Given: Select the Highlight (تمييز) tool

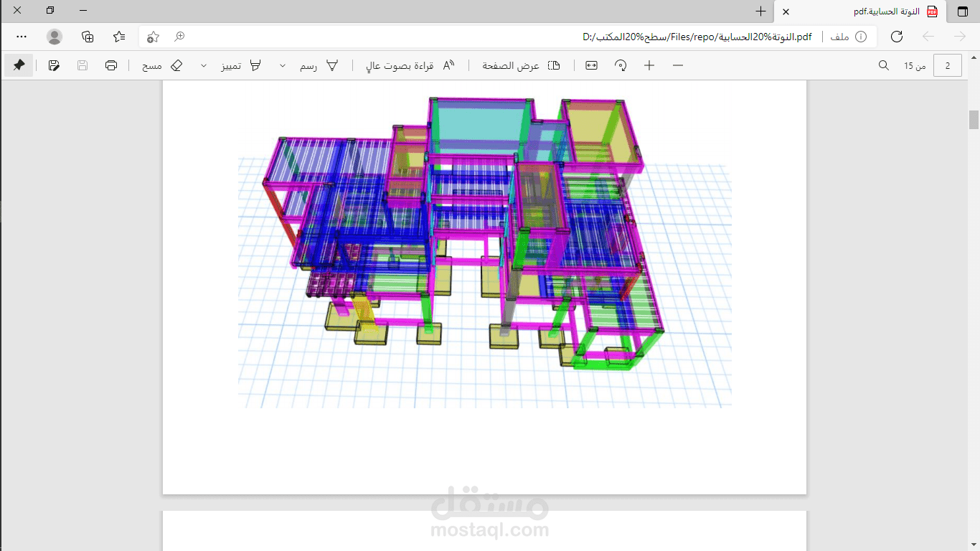Looking at the screenshot, I should tap(240, 65).
